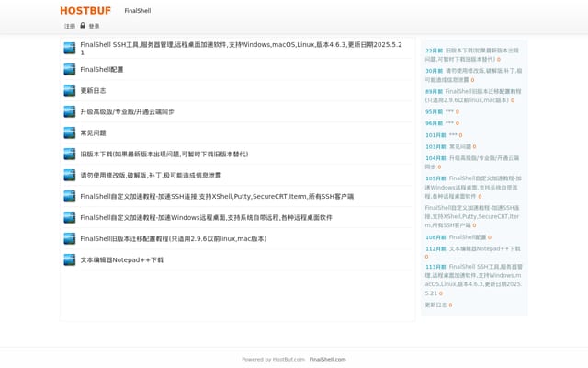This screenshot has height=368, width=588.
Task: Open 请勿使用修改版,破解版 post in main list
Action: pyautogui.click(x=151, y=175)
